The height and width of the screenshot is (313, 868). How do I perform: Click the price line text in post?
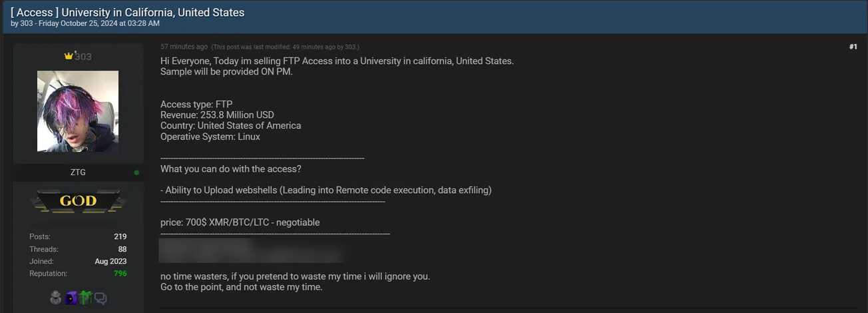pos(240,222)
